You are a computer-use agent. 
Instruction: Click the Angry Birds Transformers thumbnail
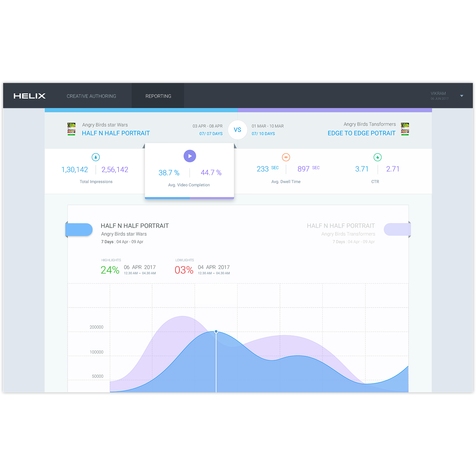pyautogui.click(x=405, y=129)
